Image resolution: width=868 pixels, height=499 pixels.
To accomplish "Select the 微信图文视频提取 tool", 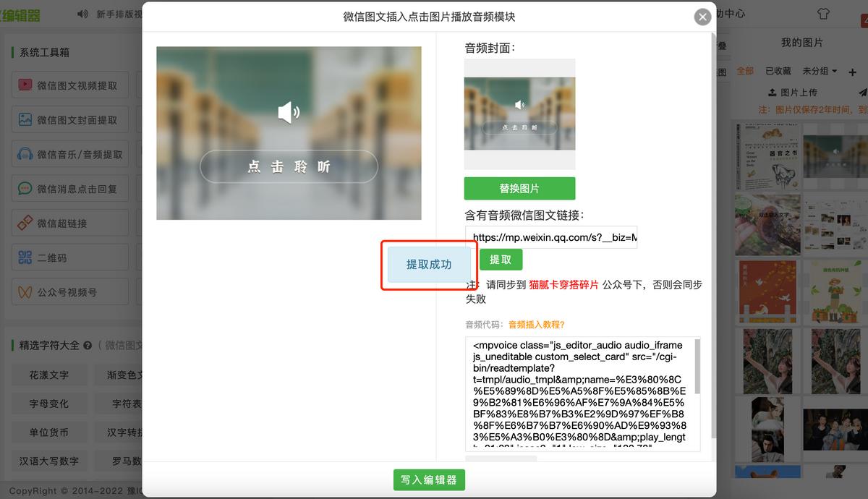I will coord(69,84).
